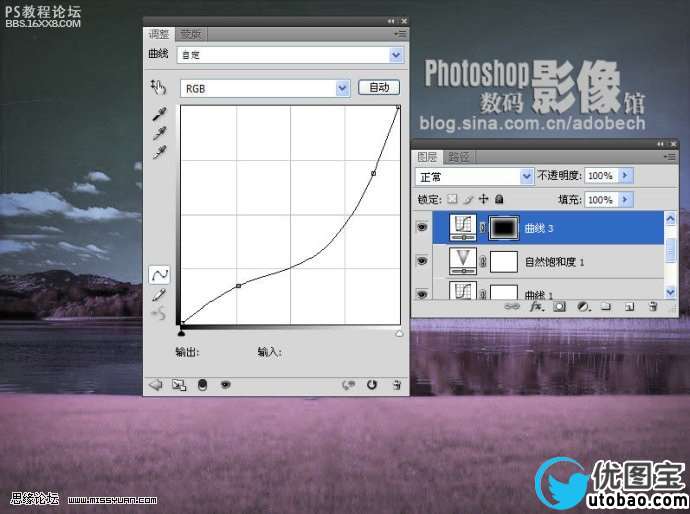Toggle adjustment layer visibility eye in Adjustments footer
Screen dimensions: 690x514
point(225,385)
